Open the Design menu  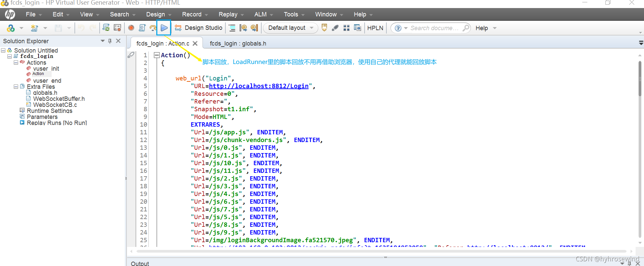click(158, 14)
